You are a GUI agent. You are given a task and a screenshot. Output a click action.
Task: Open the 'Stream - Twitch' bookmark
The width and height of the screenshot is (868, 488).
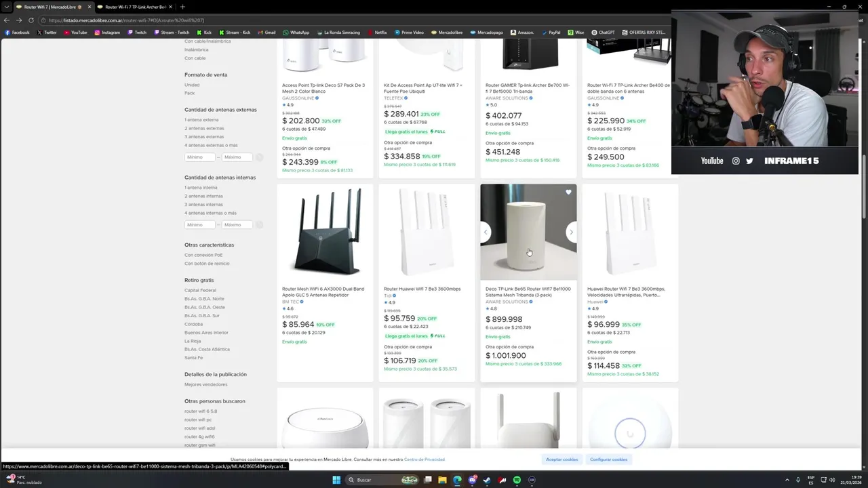click(172, 33)
